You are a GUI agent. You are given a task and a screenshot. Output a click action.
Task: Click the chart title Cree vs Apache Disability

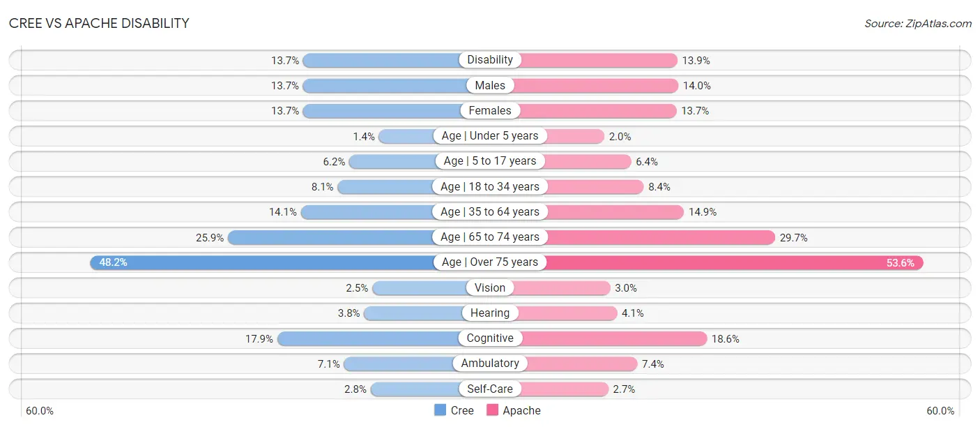coord(99,23)
